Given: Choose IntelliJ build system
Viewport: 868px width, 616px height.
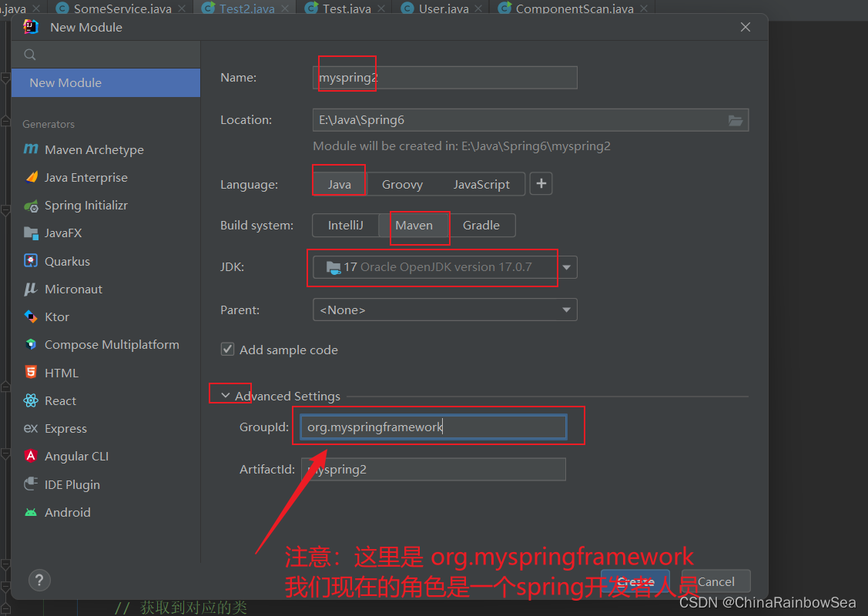Looking at the screenshot, I should click(x=345, y=226).
